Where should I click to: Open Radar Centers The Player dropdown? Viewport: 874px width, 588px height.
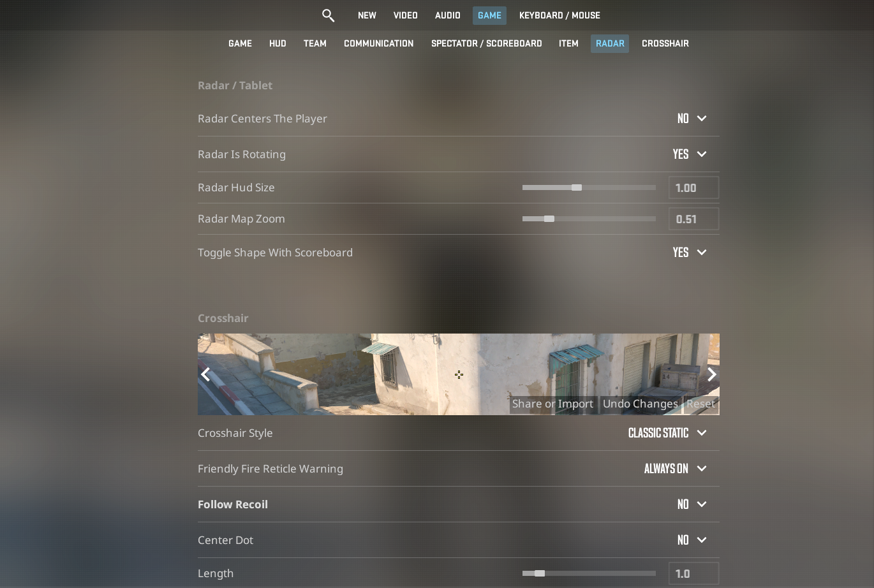pos(692,119)
